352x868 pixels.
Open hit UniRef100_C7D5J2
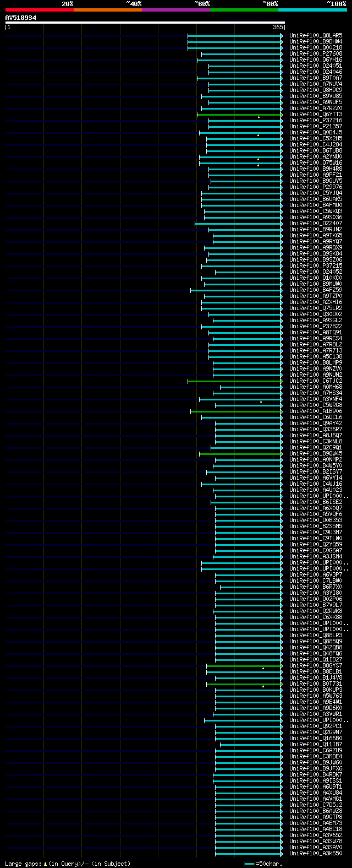pos(316,805)
